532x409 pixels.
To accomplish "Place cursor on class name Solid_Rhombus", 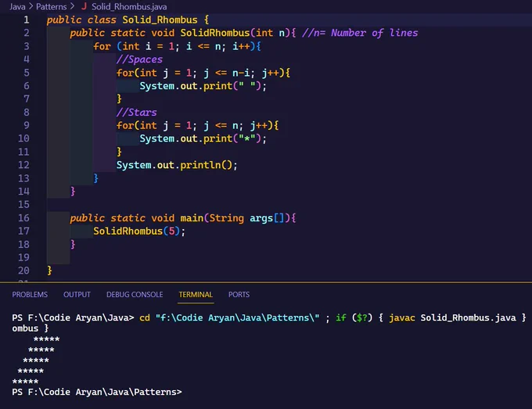I will click(160, 20).
